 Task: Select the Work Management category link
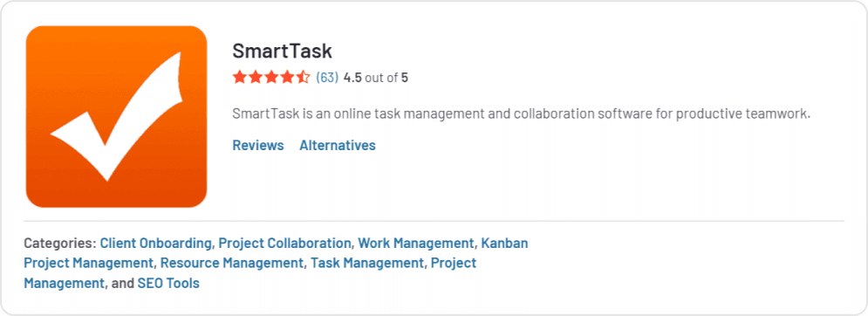[416, 243]
